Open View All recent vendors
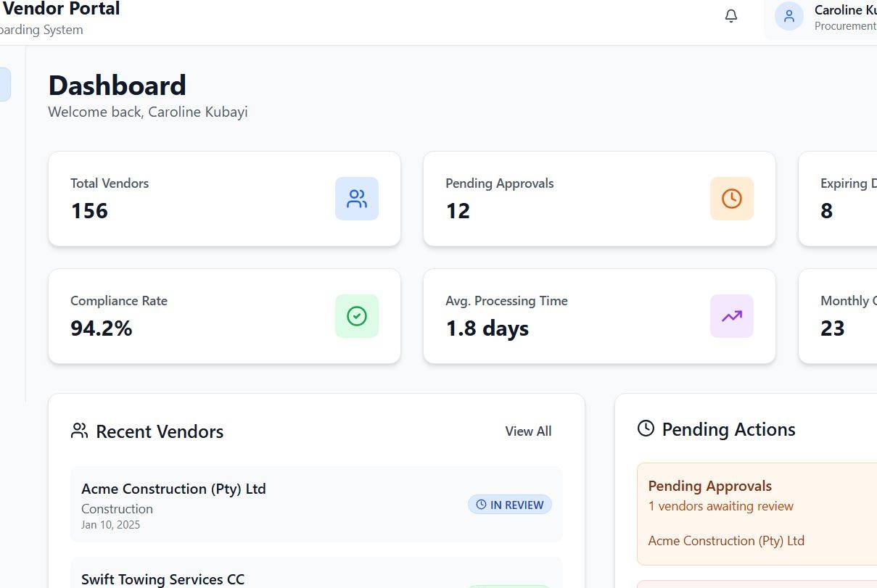The width and height of the screenshot is (877, 588). pos(528,431)
